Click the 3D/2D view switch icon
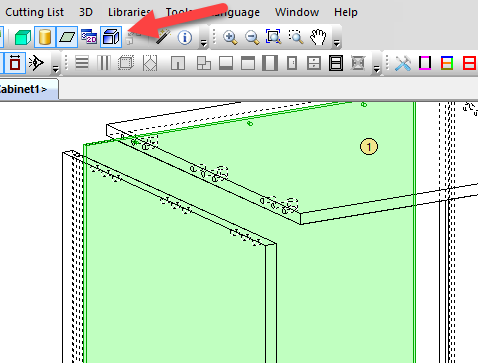This screenshot has height=363, width=478. [89, 37]
